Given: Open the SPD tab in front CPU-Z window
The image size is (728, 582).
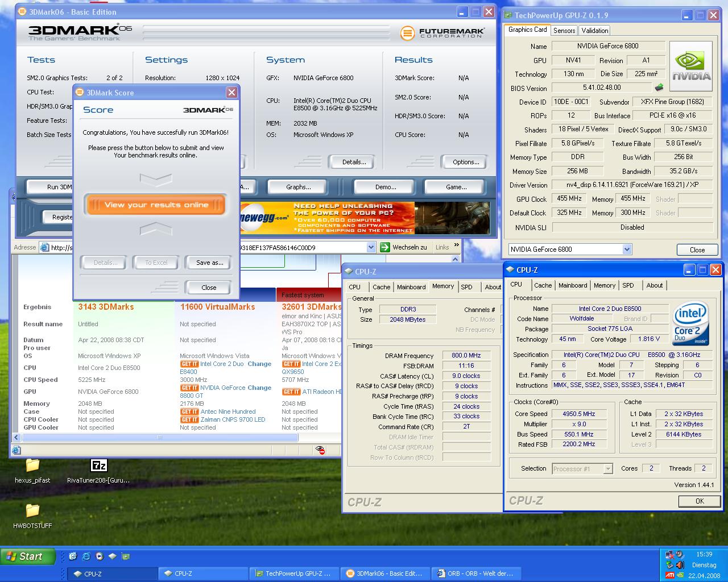Looking at the screenshot, I should point(628,285).
